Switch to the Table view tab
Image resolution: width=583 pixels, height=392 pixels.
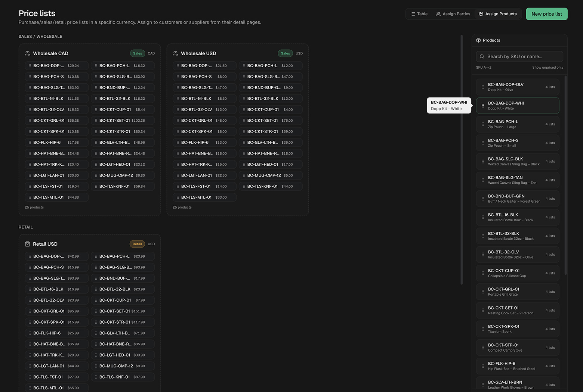(419, 14)
